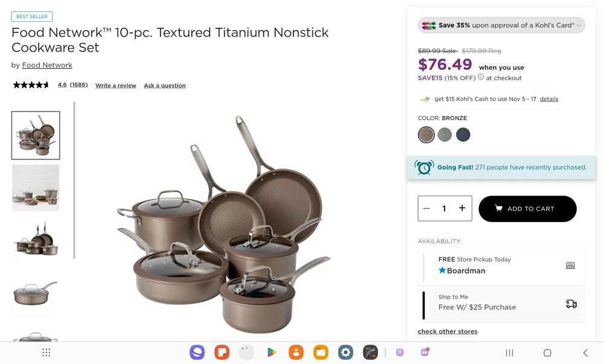The image size is (604, 364).
Task: Open the app drawer grid icon
Action: point(47,353)
